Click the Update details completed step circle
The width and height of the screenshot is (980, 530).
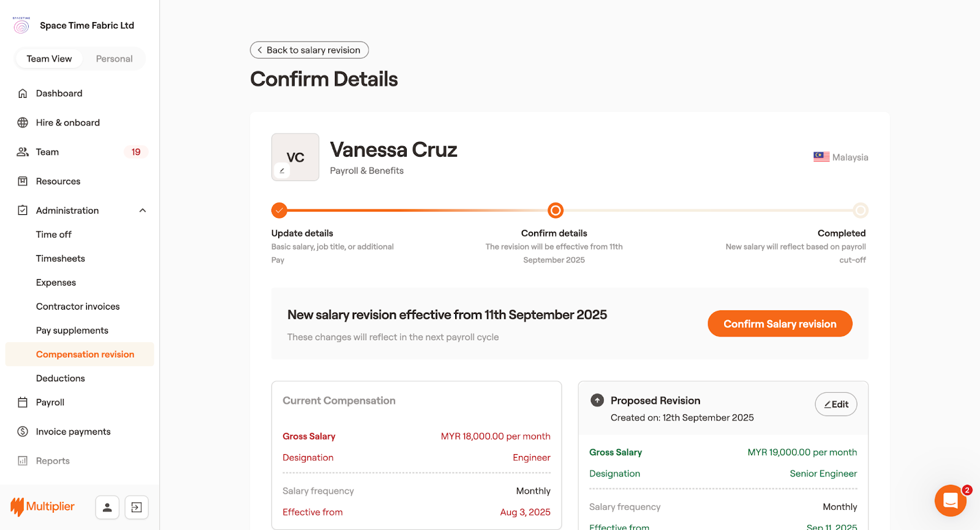pyautogui.click(x=279, y=211)
